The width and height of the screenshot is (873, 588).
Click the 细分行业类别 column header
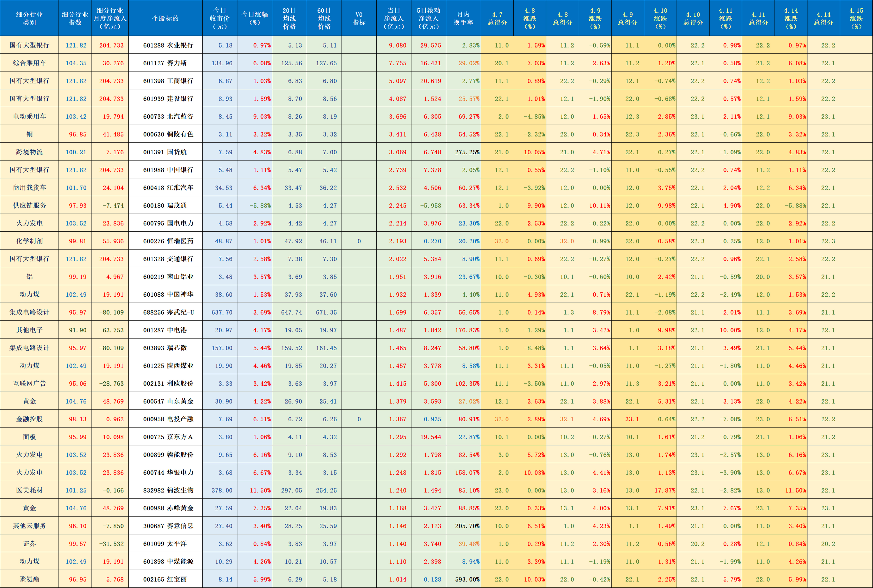29,18
